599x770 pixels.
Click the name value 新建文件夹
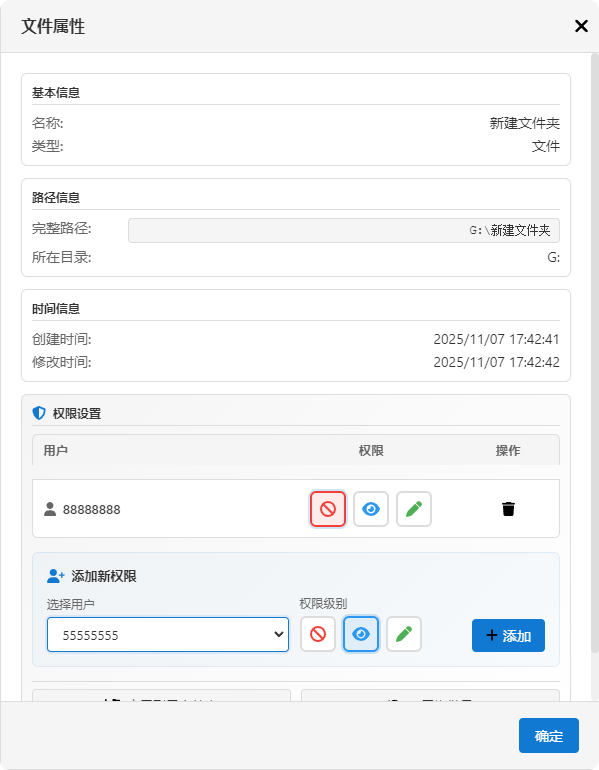point(524,123)
